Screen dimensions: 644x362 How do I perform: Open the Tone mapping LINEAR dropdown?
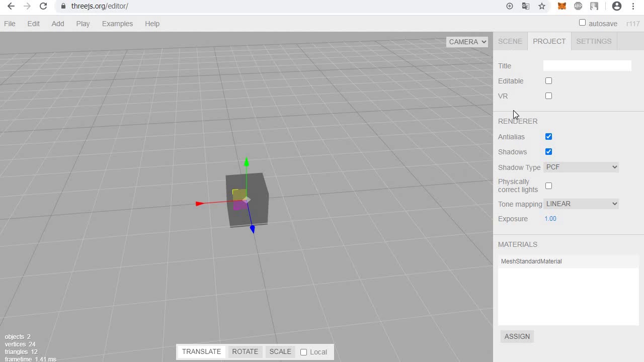[581, 204]
